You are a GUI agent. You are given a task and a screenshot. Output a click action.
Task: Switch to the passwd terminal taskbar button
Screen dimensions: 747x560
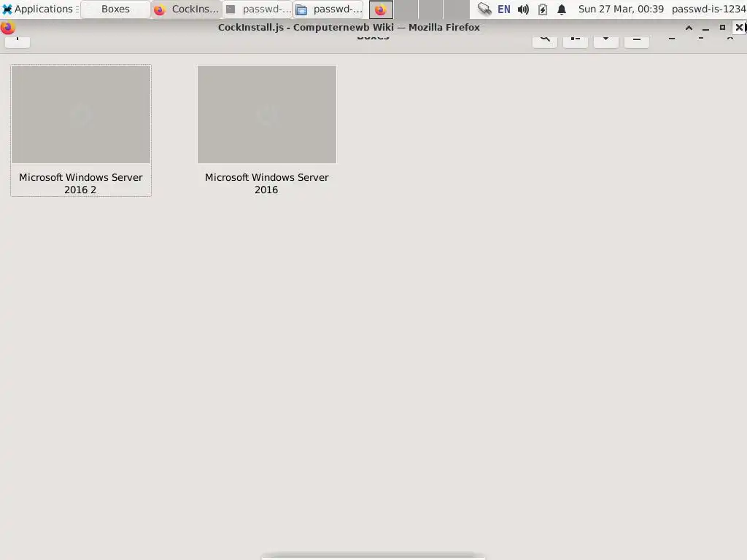[258, 9]
